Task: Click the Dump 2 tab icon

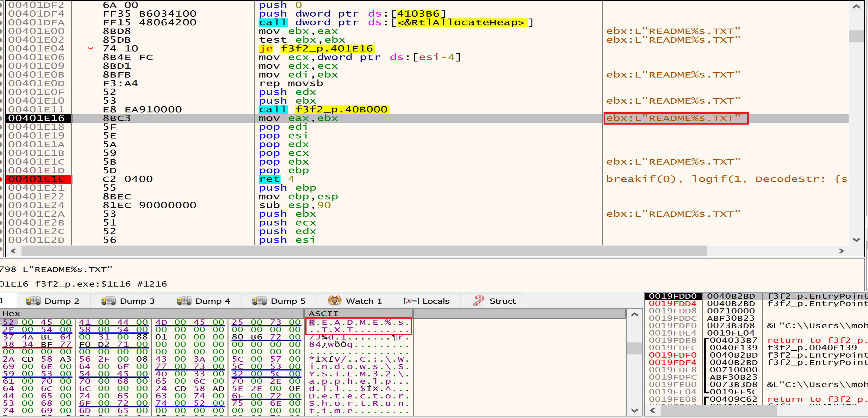Action: (x=33, y=300)
